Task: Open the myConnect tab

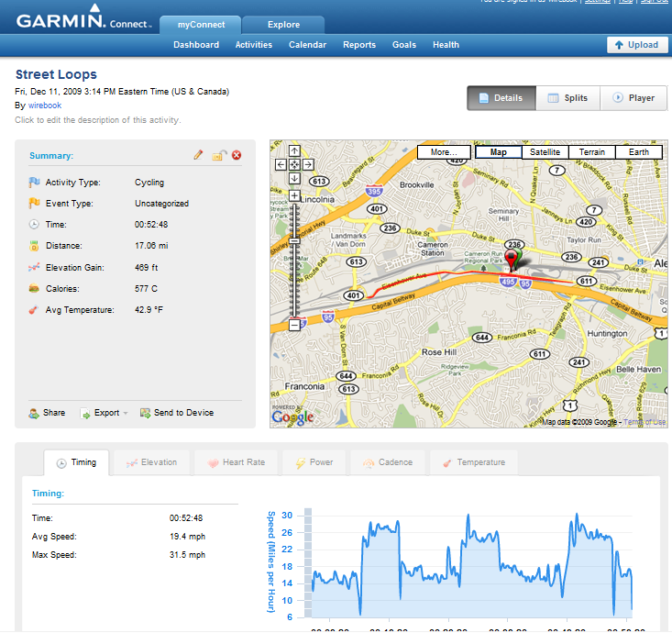Action: click(x=201, y=25)
